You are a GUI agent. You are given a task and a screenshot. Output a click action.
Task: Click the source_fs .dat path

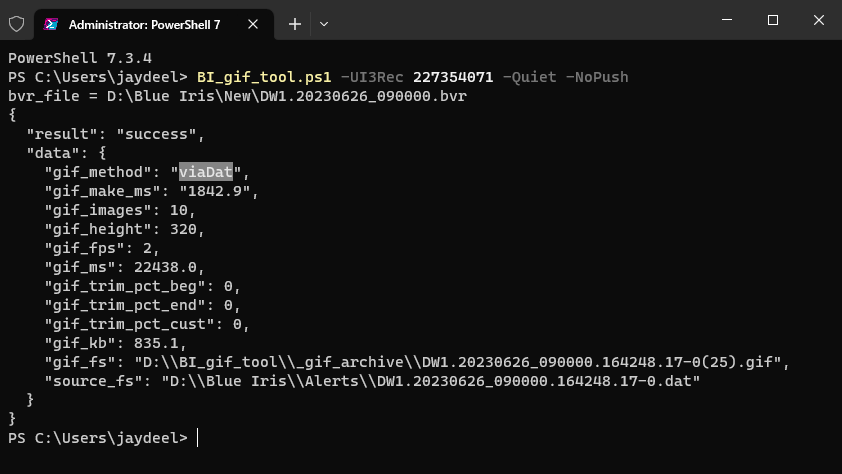pos(431,381)
